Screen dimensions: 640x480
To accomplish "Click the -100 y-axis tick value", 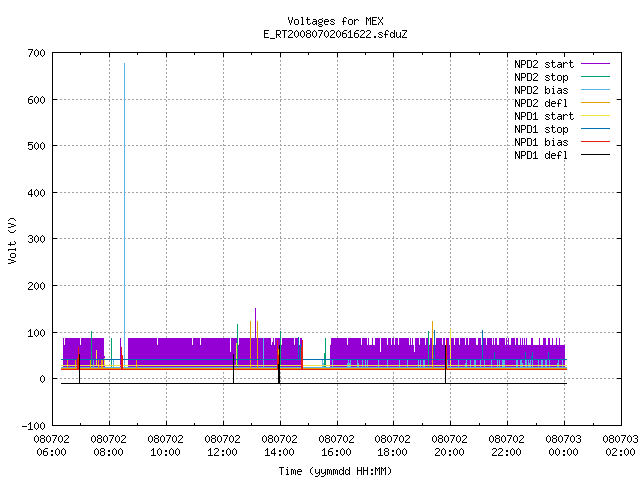I will [x=34, y=426].
